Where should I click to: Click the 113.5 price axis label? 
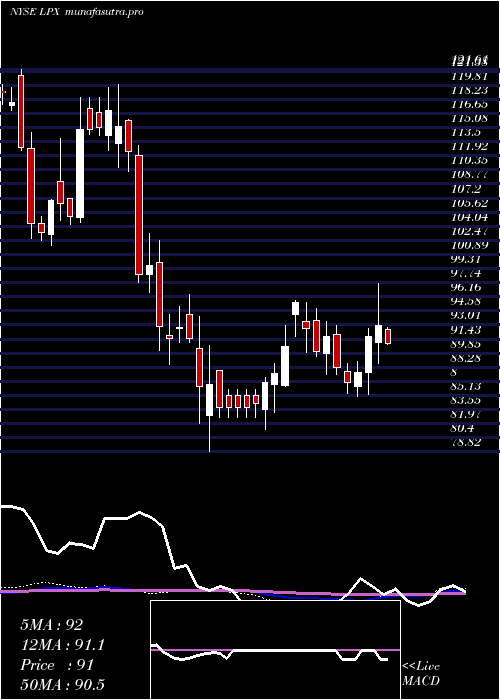(x=467, y=132)
